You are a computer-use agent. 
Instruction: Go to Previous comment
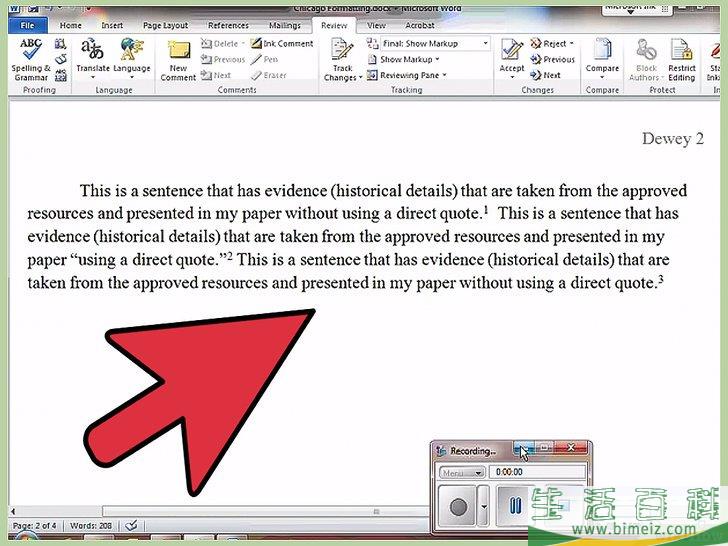tap(223, 59)
